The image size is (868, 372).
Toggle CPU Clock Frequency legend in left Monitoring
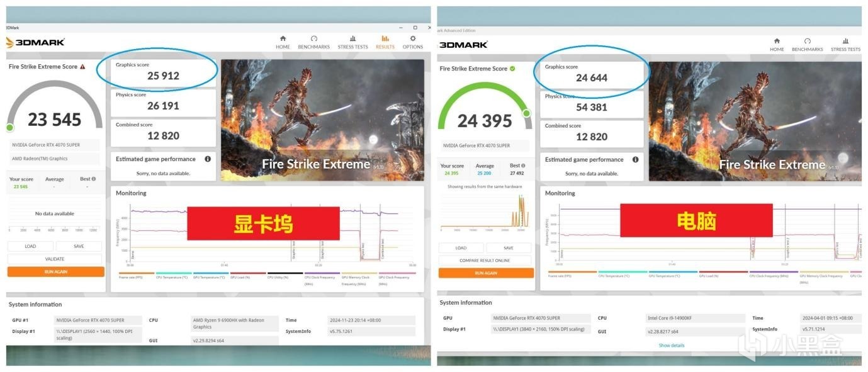(322, 278)
